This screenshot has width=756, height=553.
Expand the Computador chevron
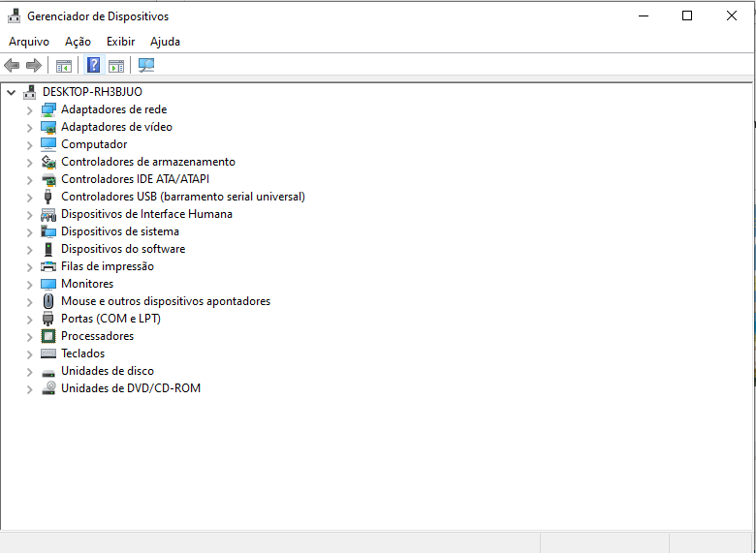[x=29, y=145]
